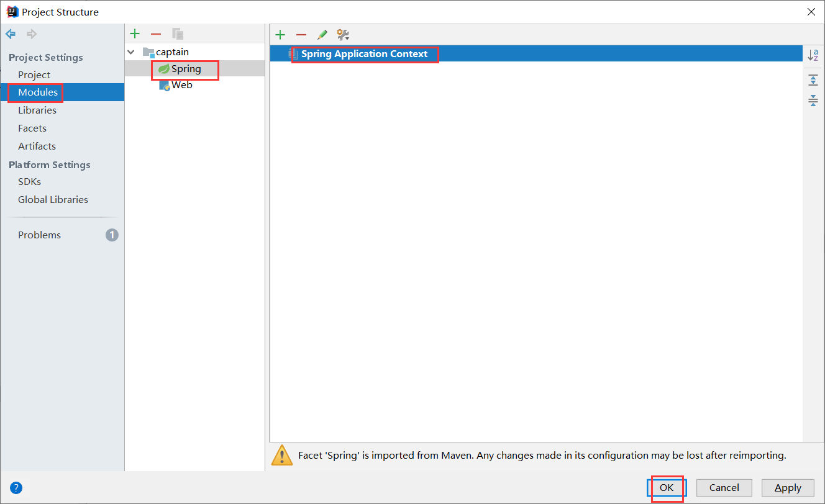Open the Artifacts section
The image size is (825, 504).
[37, 146]
